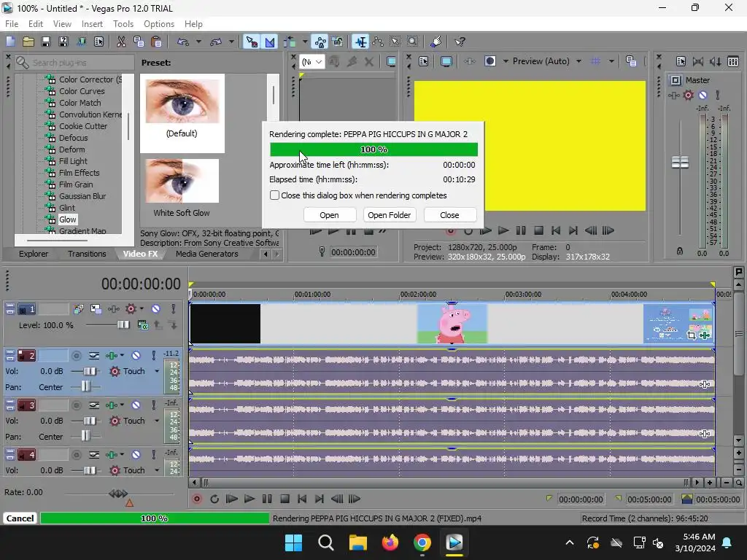
Task: Select Cookie Cutter effect in the list
Action: point(83,126)
